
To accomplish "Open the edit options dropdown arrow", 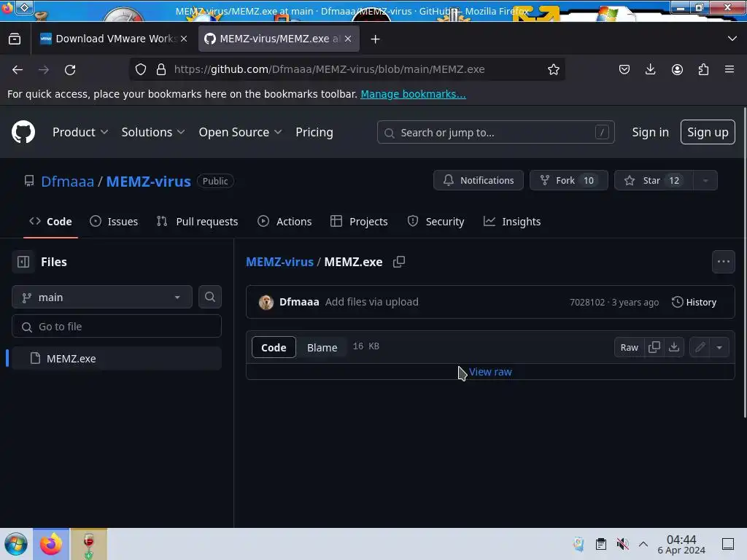I will point(719,347).
